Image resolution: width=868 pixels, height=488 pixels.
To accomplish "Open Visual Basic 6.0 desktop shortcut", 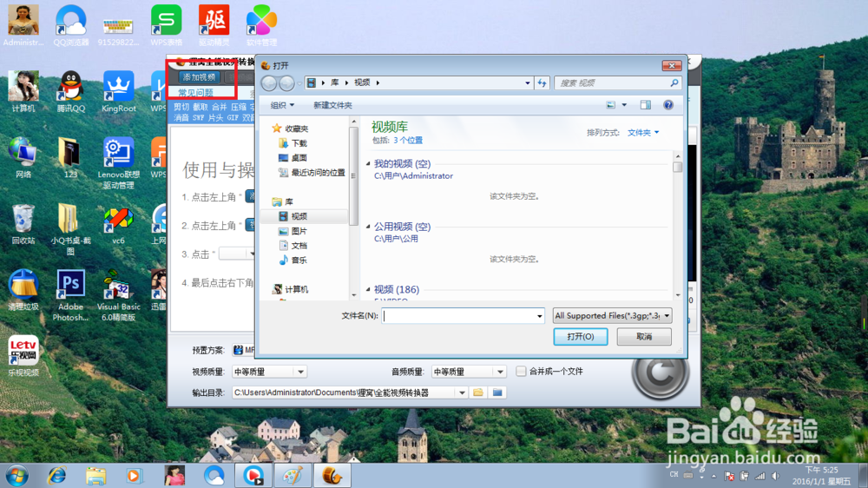I will click(x=118, y=295).
